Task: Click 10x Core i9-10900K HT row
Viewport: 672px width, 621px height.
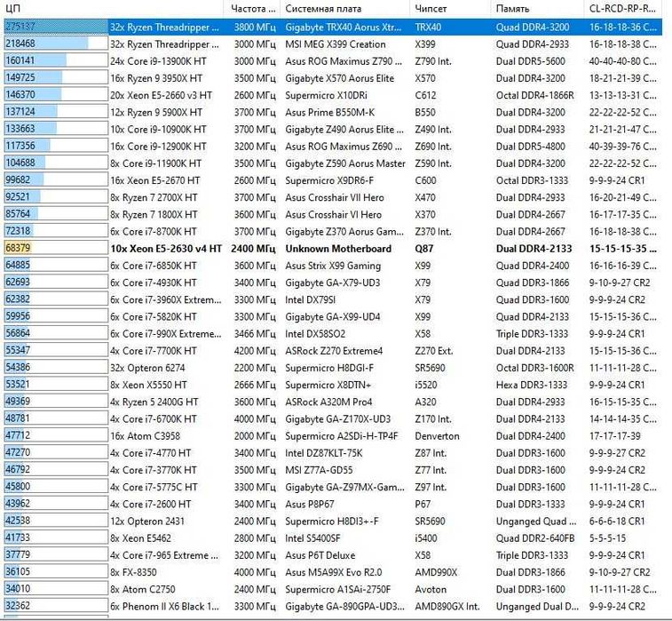Action: (x=333, y=129)
